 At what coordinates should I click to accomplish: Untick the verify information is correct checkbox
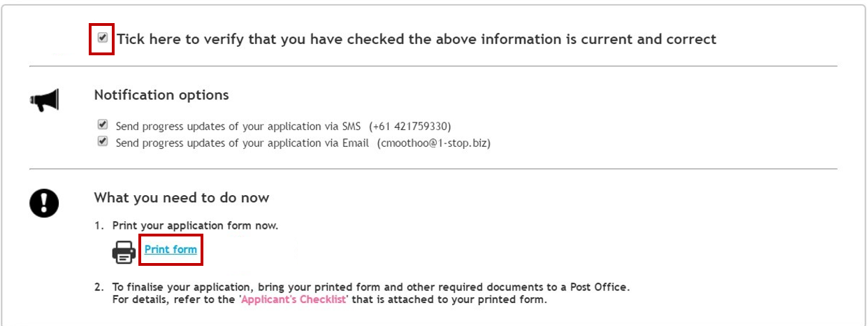coord(103,38)
